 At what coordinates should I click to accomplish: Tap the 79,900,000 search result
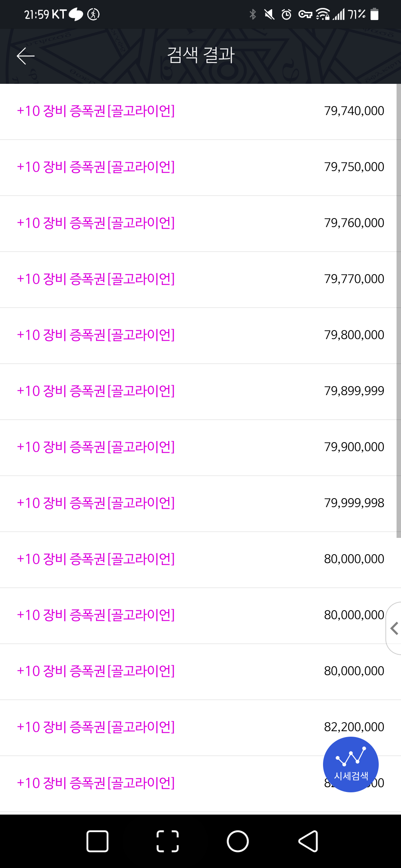coord(200,447)
